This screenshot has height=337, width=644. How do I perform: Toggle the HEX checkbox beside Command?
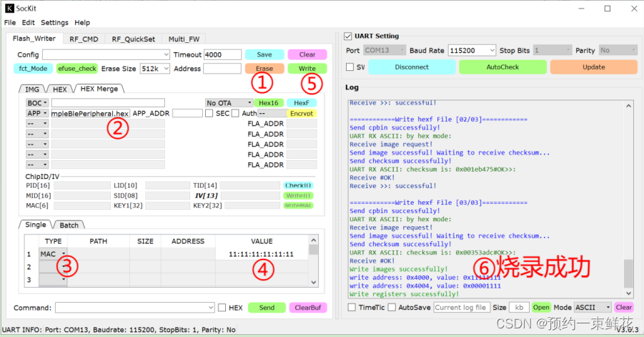coord(222,308)
